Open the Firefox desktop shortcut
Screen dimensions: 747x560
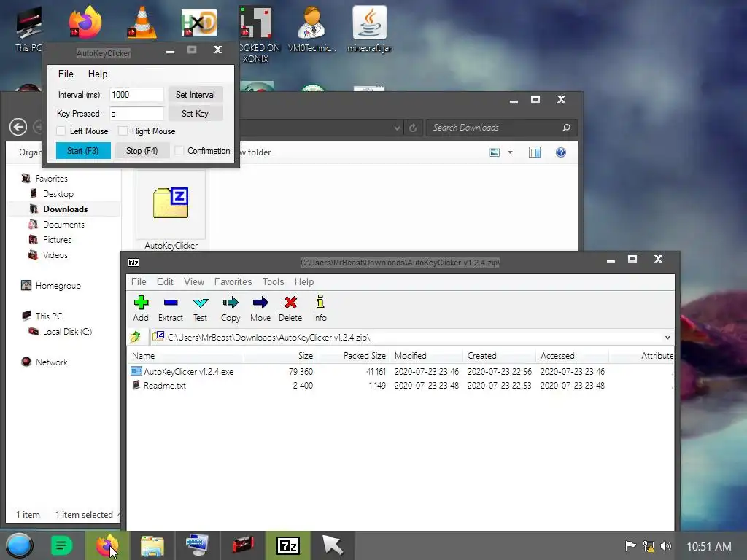[x=85, y=23]
